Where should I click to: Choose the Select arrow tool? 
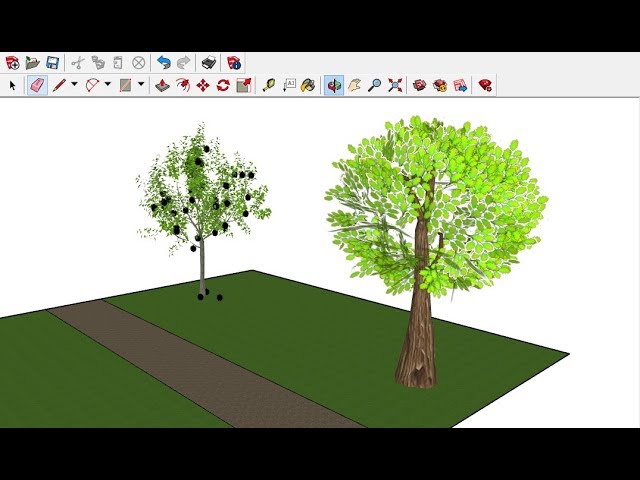click(x=12, y=86)
